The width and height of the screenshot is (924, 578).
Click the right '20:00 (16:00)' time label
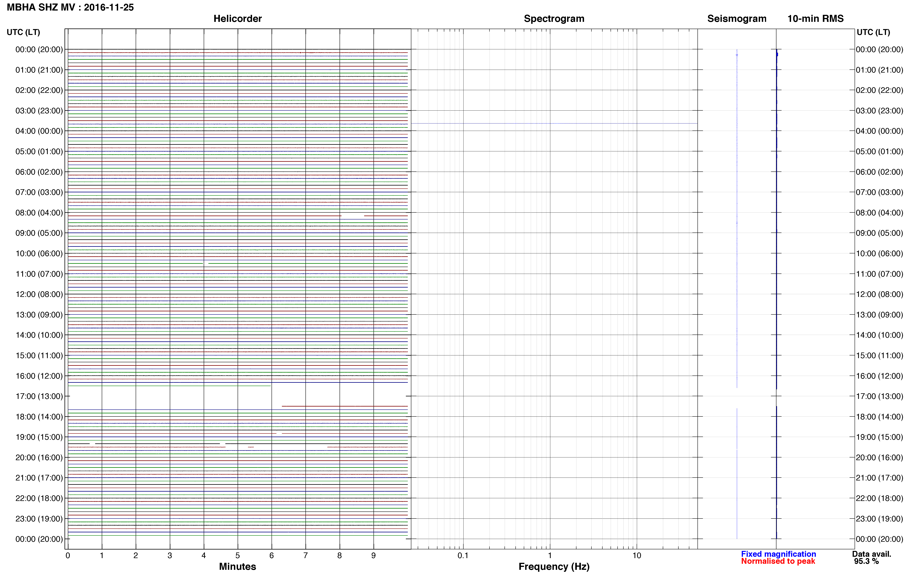click(x=879, y=458)
